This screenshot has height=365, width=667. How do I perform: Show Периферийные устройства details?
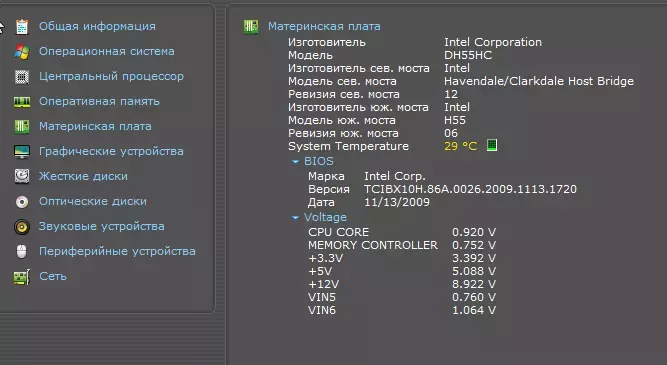(x=117, y=251)
